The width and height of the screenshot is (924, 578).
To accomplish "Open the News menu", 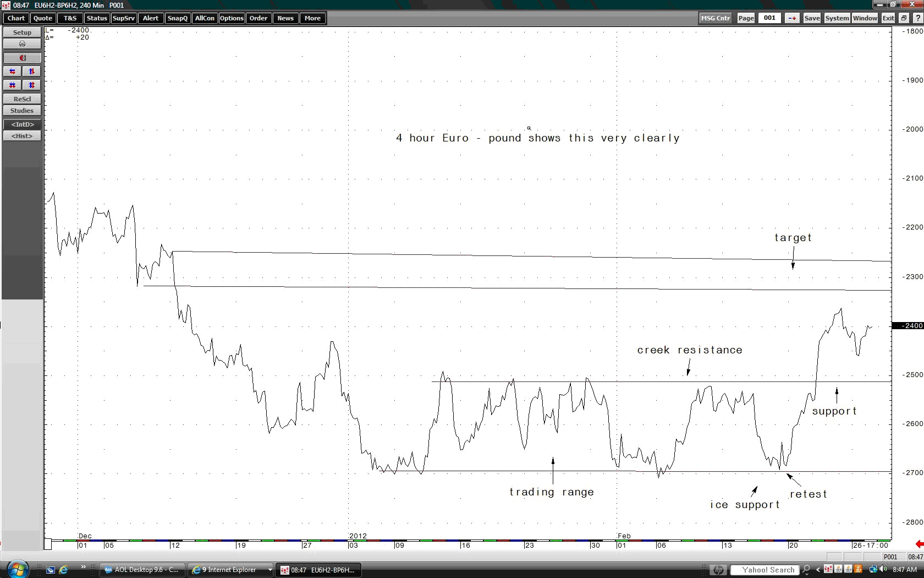I will point(285,18).
